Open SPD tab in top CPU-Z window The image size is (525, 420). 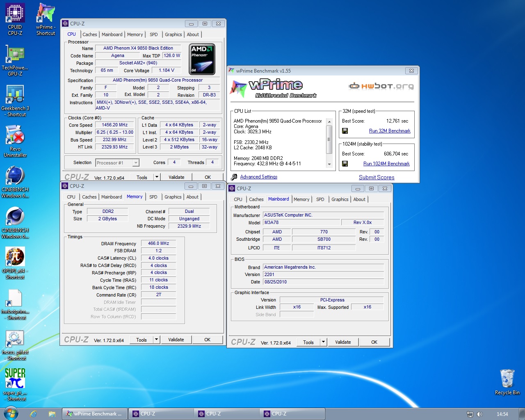[154, 34]
